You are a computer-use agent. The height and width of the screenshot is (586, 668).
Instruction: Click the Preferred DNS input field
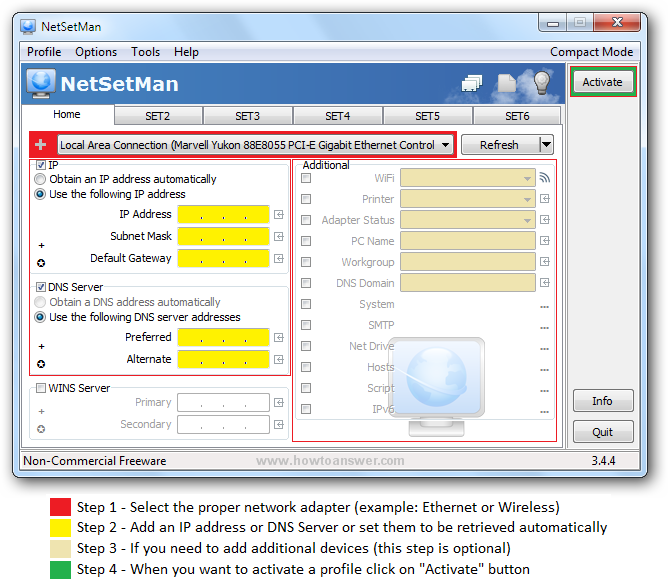tap(223, 338)
